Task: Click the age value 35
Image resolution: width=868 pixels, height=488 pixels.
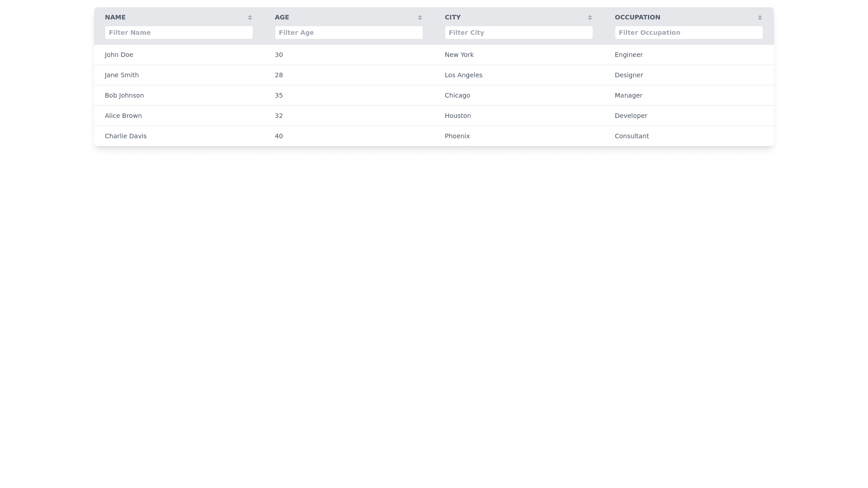Action: 279,95
